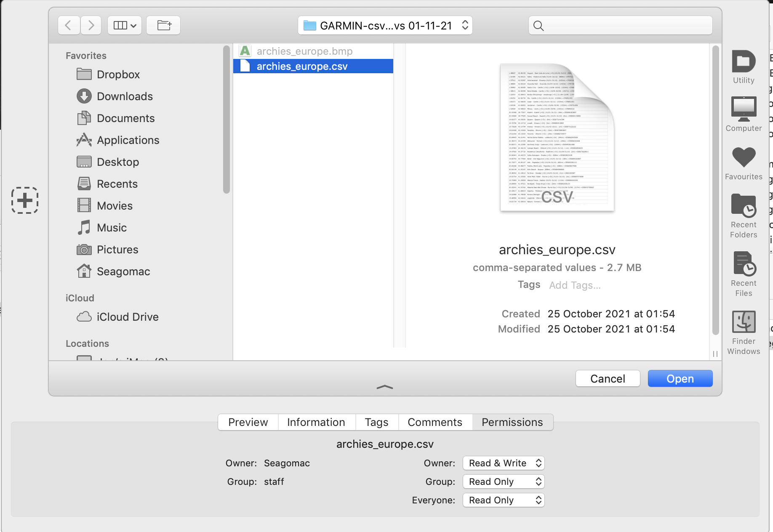This screenshot has height=532, width=773.
Task: Create a new folder with toolbar icon
Action: [x=164, y=26]
